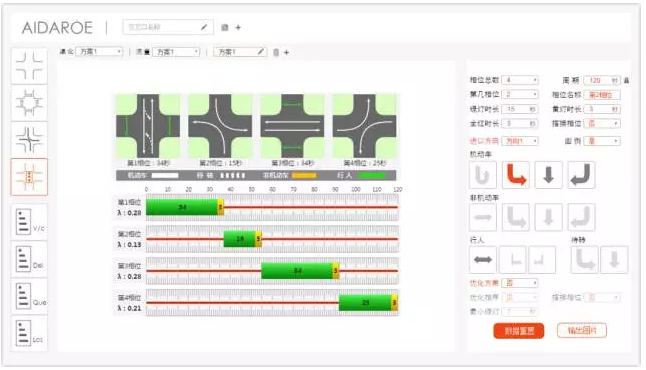
Task: Click the red 数据重置 button
Action: tap(519, 331)
